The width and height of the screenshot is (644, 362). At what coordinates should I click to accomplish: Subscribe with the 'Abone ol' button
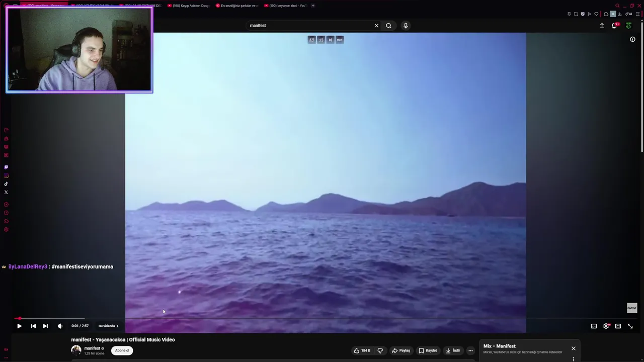pyautogui.click(x=122, y=350)
